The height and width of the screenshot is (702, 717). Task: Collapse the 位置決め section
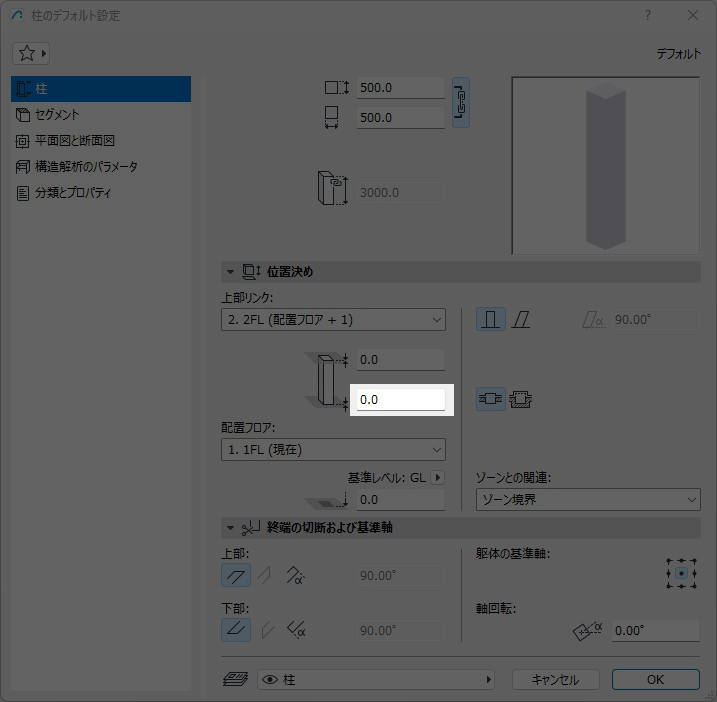[x=230, y=272]
